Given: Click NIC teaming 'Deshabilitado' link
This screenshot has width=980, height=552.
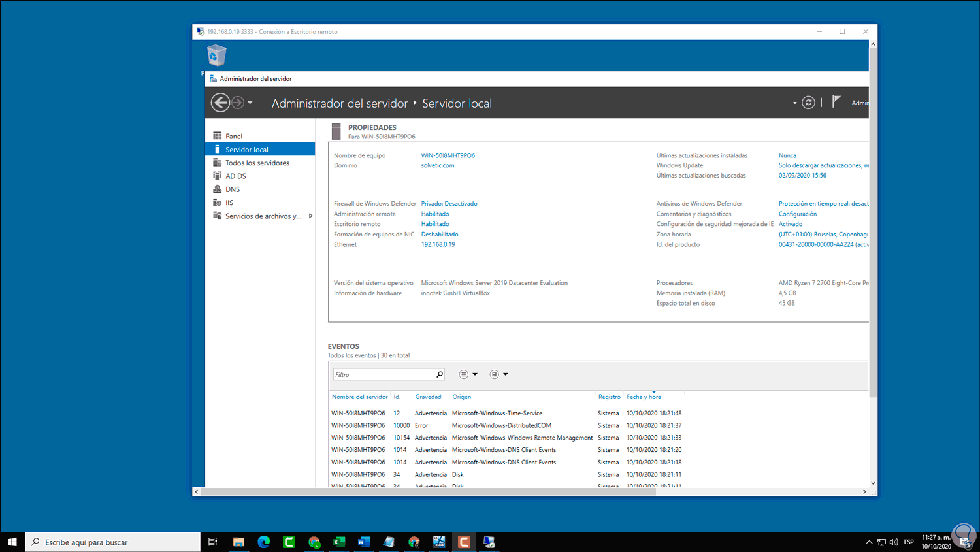Looking at the screenshot, I should pos(440,235).
